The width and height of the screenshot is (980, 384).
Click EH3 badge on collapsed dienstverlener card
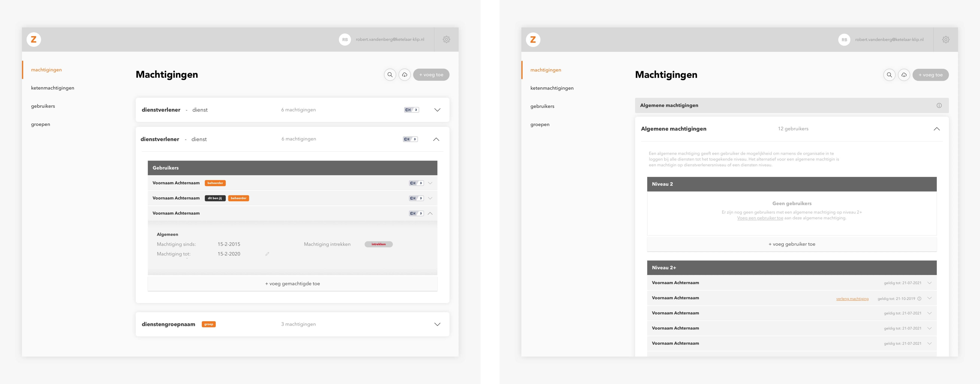[412, 110]
